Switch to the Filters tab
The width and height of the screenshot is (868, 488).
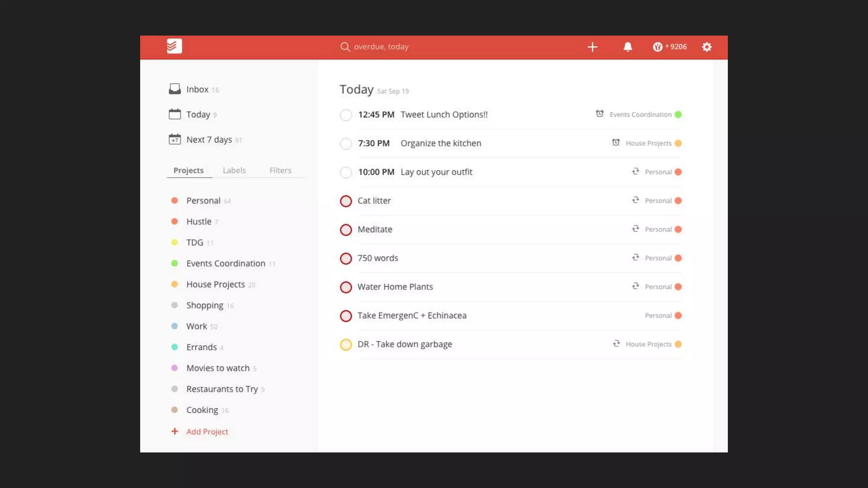click(280, 170)
